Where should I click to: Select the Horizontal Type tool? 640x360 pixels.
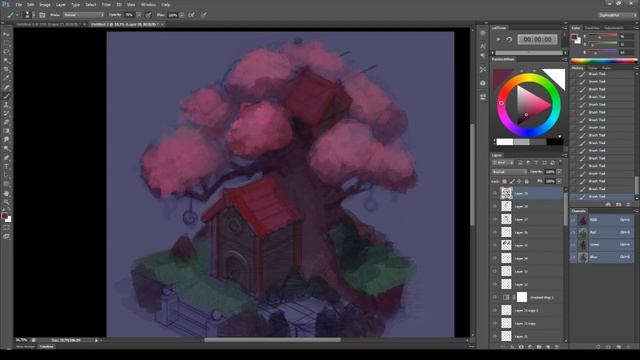[6, 167]
